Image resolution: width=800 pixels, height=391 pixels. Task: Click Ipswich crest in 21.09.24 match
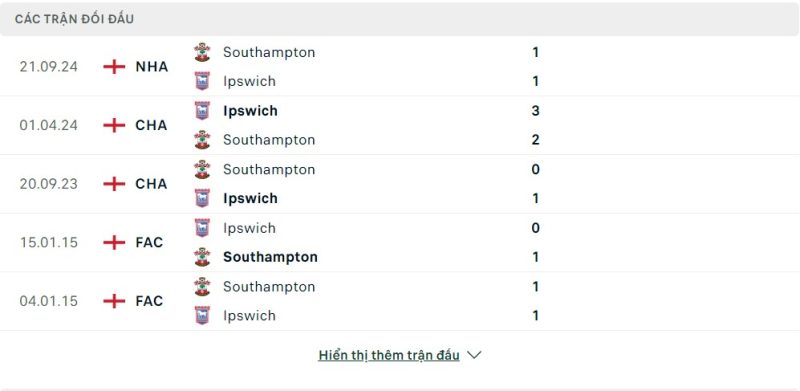[x=202, y=81]
